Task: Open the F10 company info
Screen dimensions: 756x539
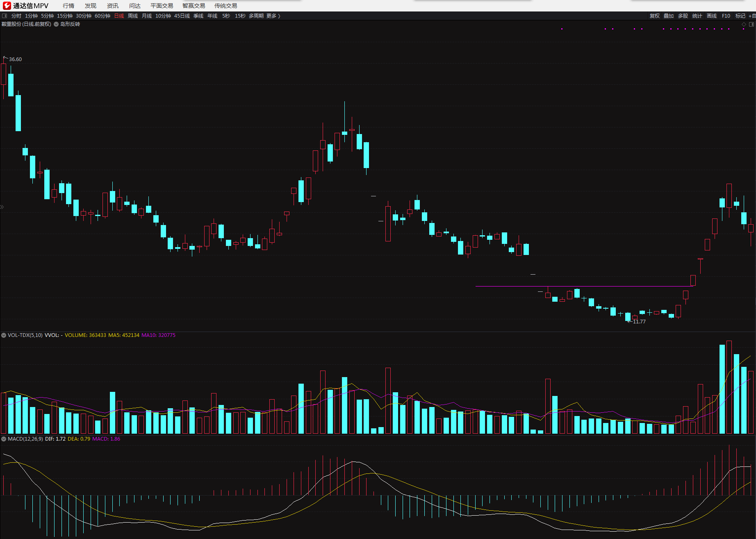Action: 726,16
